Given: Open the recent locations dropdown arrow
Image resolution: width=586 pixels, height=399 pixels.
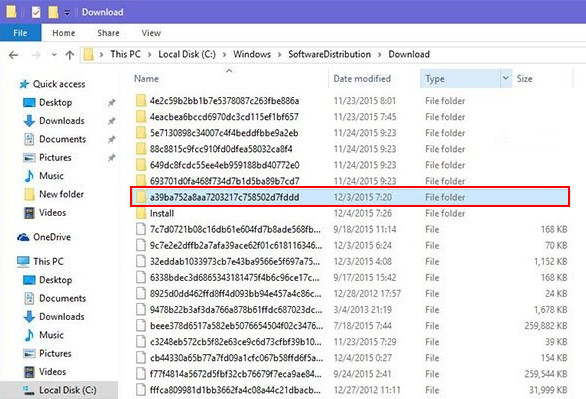Looking at the screenshot, I should (x=54, y=55).
